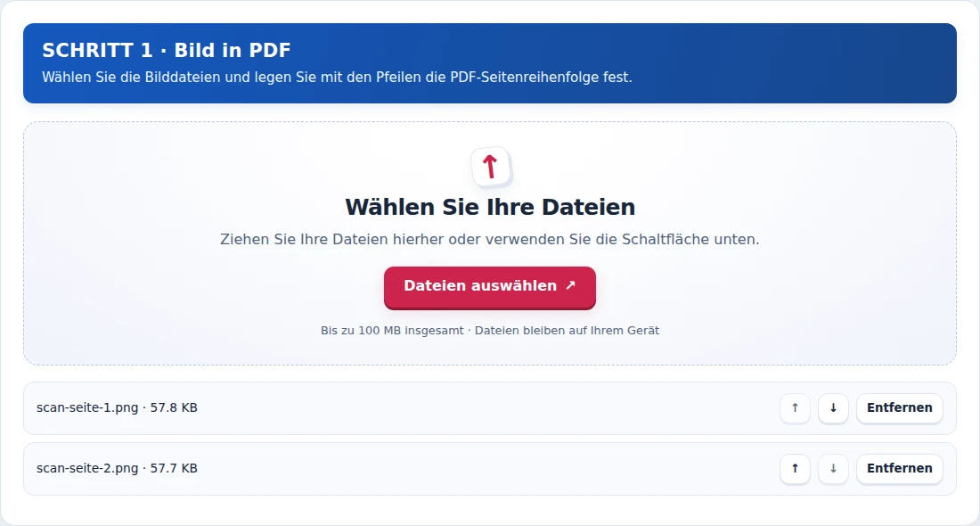Screen dimensions: 980x526
Task: Select the scan-seite-1.png · 57.8 KB text
Action: (x=117, y=407)
